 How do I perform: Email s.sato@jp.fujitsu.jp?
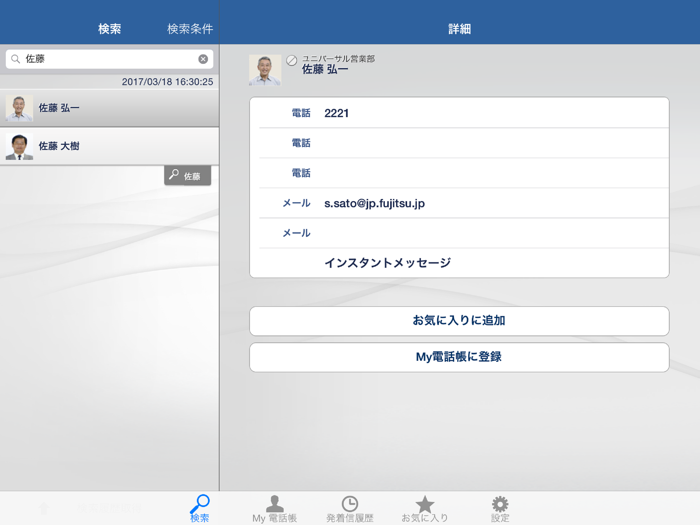click(459, 203)
